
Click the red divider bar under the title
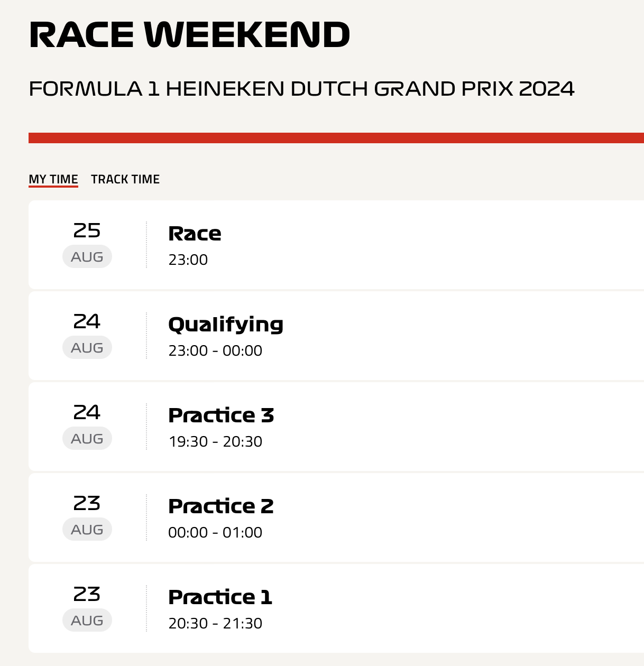(336, 138)
